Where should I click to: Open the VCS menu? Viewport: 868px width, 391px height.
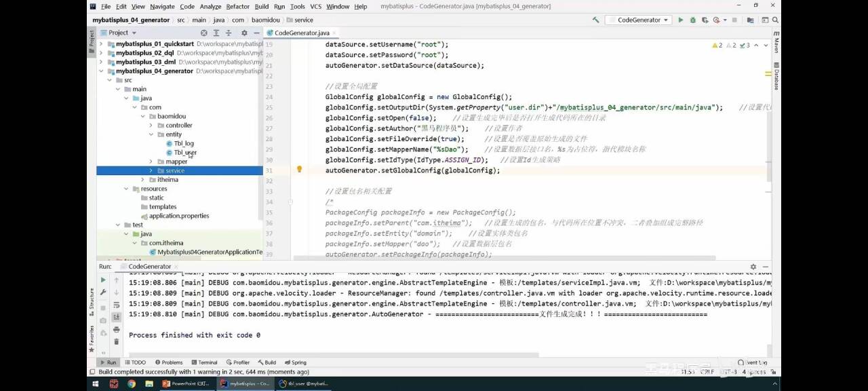315,6
